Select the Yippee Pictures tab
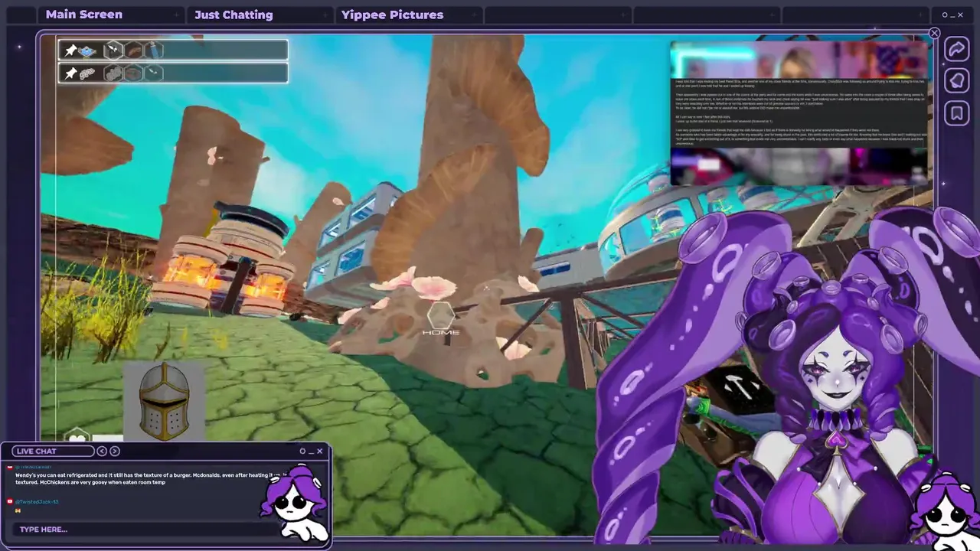The width and height of the screenshot is (980, 551). coord(392,15)
